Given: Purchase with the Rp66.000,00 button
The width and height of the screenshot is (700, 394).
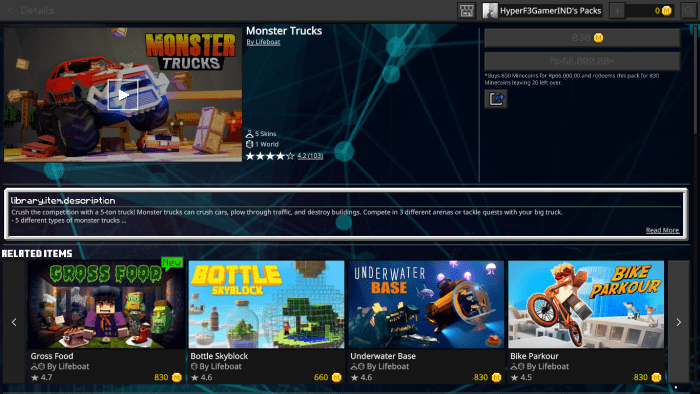Looking at the screenshot, I should pyautogui.click(x=582, y=61).
